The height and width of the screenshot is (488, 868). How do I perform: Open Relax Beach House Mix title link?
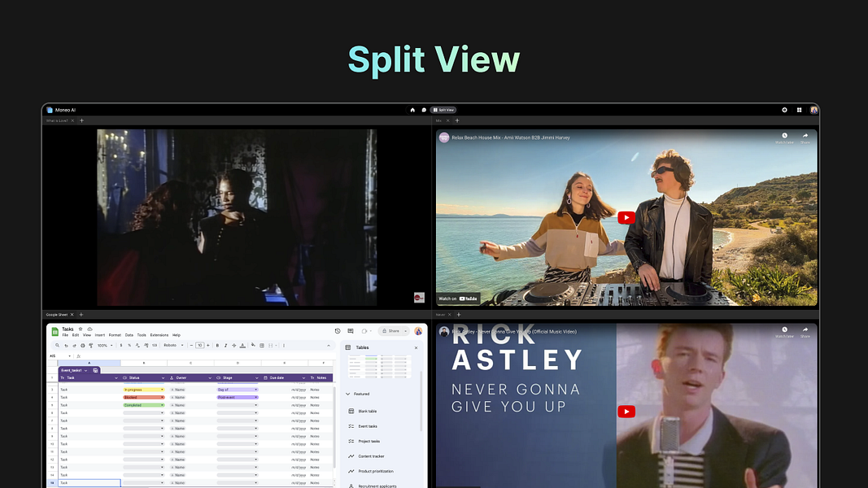[x=510, y=137]
